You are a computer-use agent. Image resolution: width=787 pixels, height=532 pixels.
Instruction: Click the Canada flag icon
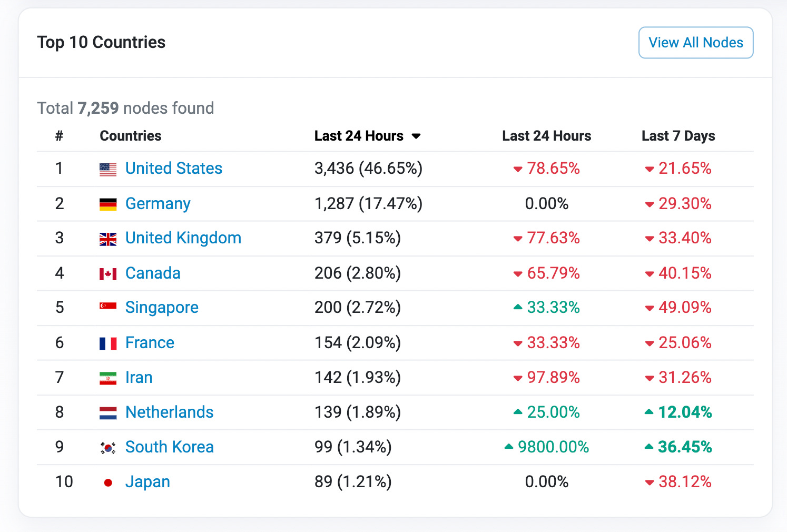pyautogui.click(x=108, y=274)
